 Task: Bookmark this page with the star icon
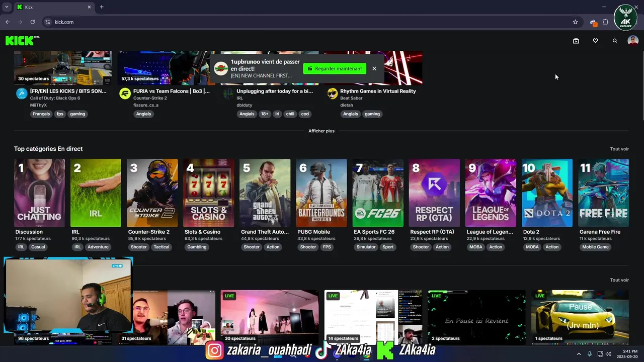coord(575,22)
